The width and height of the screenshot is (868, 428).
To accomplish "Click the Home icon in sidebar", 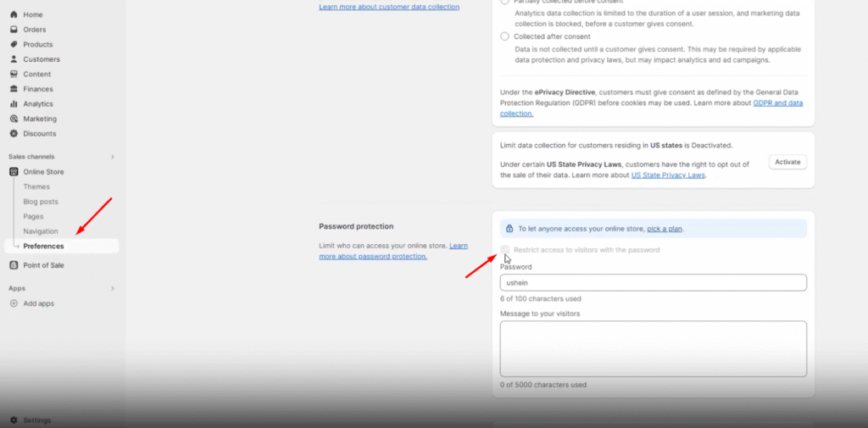I will 14,14.
